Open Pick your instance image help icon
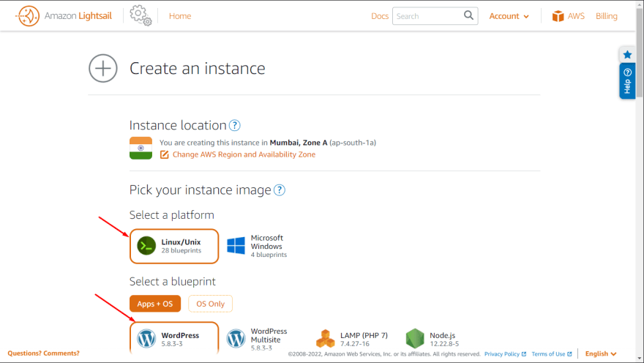 (280, 190)
